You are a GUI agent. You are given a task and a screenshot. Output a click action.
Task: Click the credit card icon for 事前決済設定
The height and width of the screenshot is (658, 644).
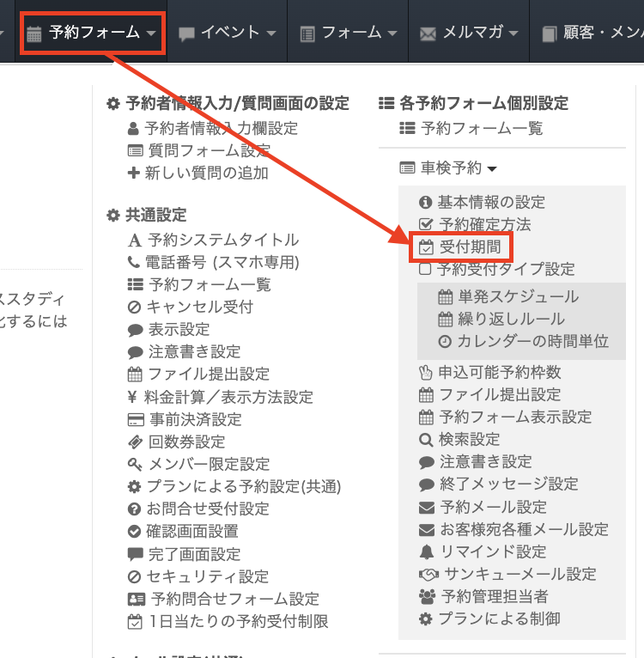[x=134, y=420]
